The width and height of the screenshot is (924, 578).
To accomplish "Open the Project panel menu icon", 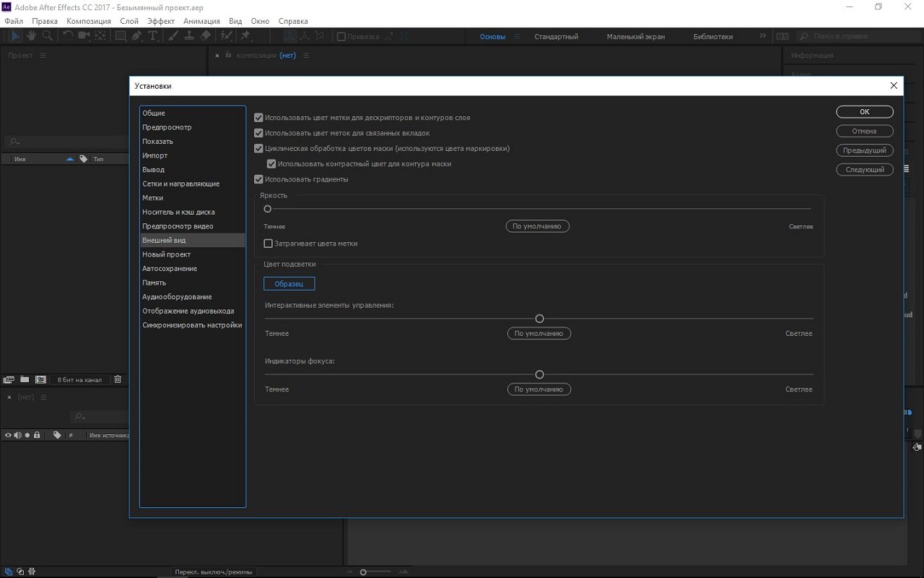I will pyautogui.click(x=43, y=56).
